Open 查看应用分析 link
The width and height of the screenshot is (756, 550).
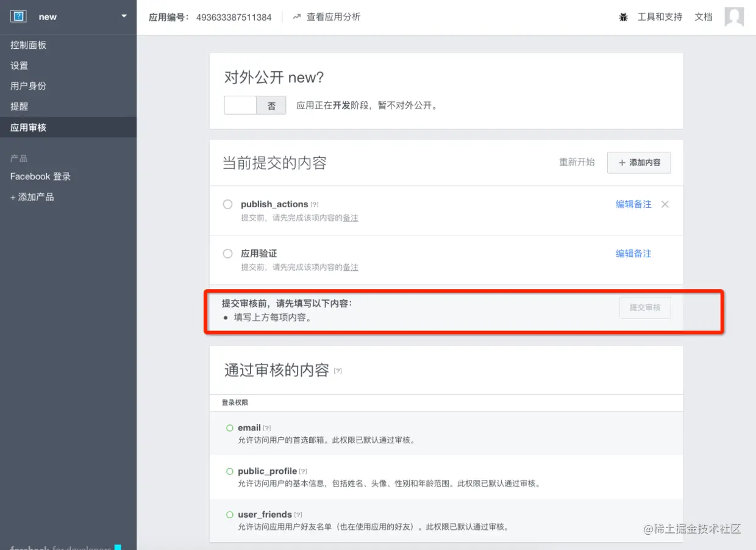(333, 17)
